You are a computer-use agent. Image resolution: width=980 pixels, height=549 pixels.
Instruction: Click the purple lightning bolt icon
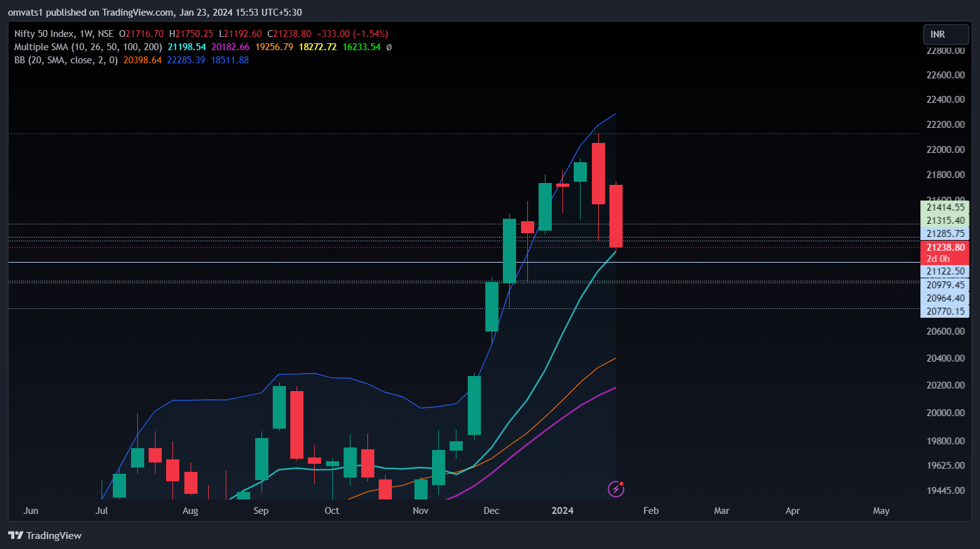coord(616,489)
